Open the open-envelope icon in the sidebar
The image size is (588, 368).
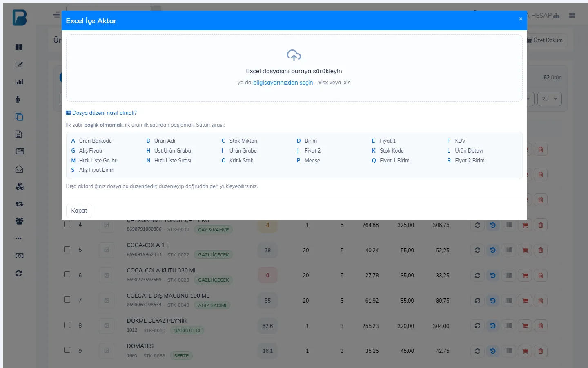tap(19, 169)
